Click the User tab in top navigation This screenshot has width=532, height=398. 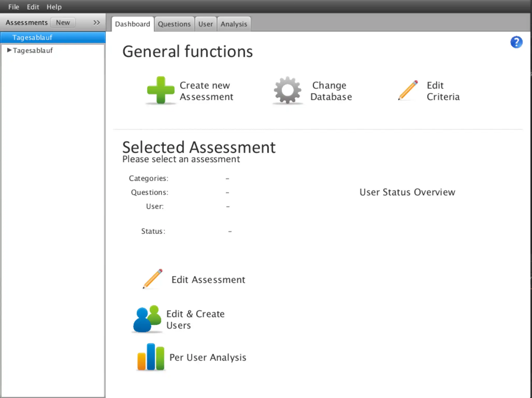tap(205, 24)
